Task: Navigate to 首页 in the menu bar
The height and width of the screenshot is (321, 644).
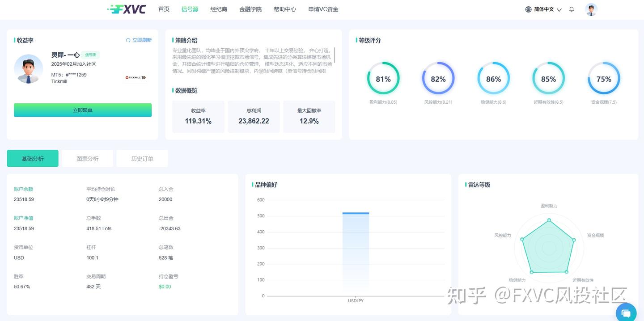Action: 163,9
